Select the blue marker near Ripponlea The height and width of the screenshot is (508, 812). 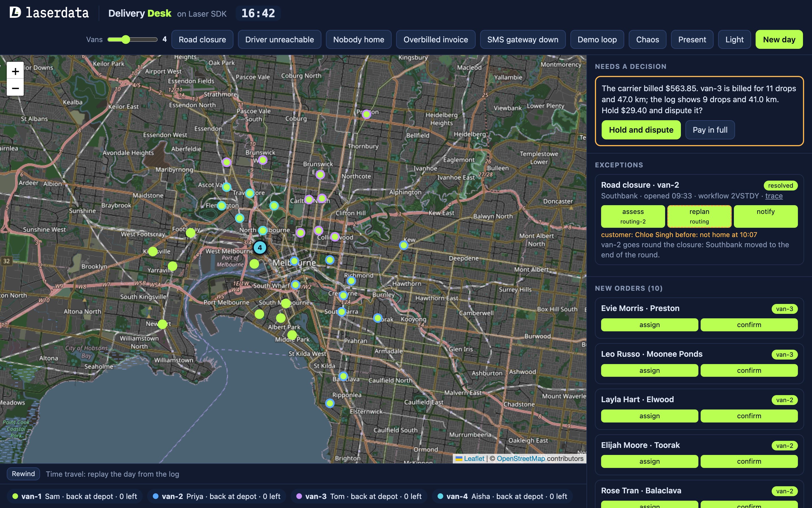click(x=330, y=403)
